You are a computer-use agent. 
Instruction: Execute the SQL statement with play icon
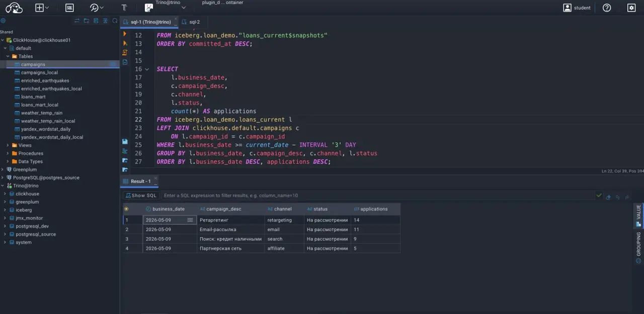click(125, 34)
